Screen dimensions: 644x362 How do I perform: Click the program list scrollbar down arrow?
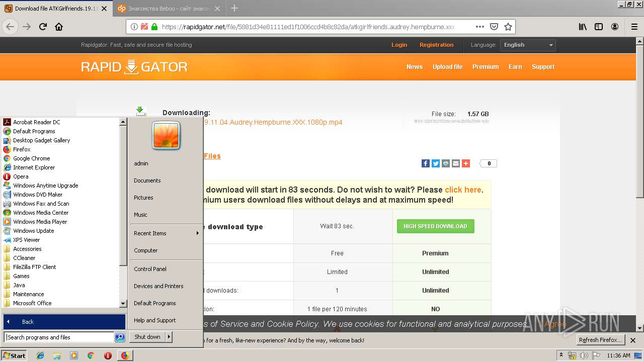tap(123, 304)
